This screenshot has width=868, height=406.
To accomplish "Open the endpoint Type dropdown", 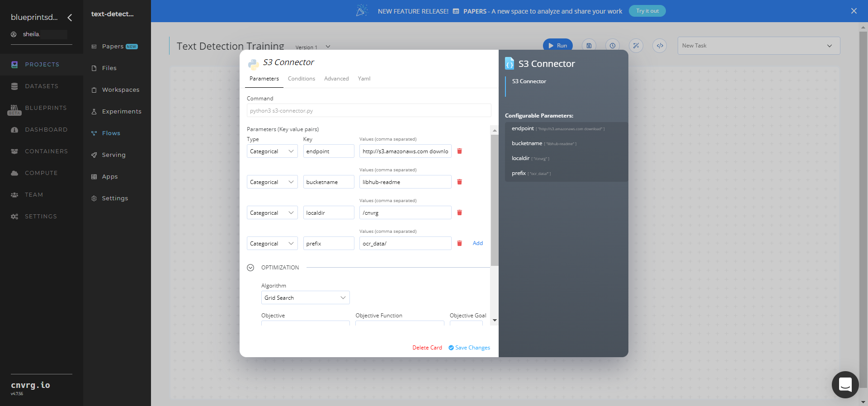I will tap(272, 151).
